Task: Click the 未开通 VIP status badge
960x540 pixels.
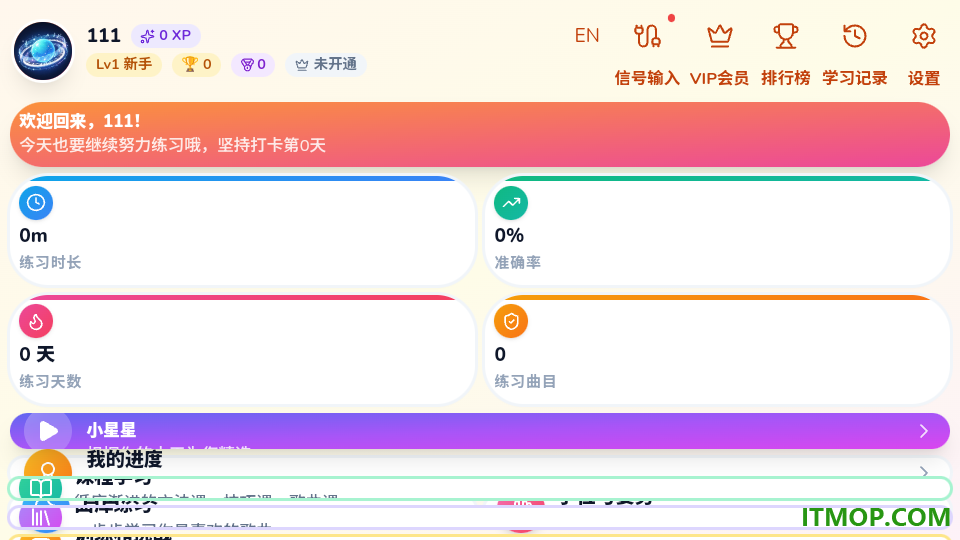Action: 326,64
